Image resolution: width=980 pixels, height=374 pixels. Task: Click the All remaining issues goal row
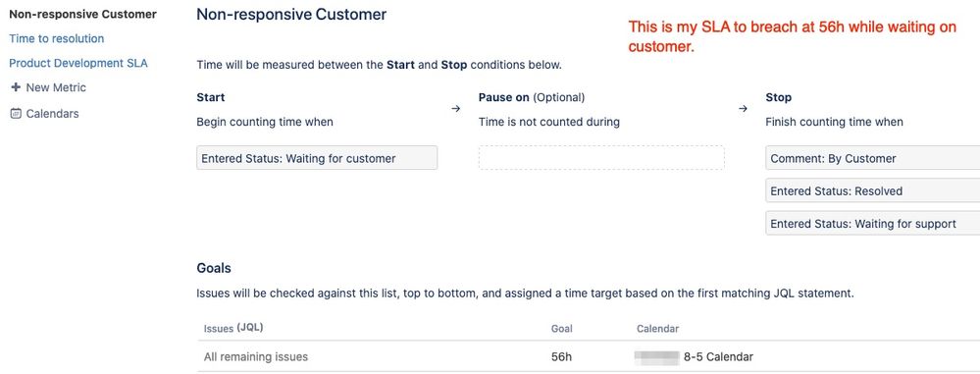tap(589, 357)
